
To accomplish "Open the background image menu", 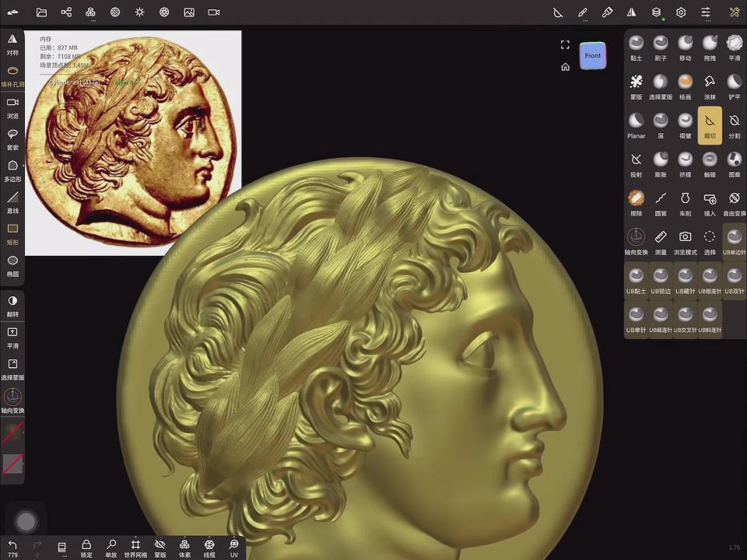I will pos(189,12).
